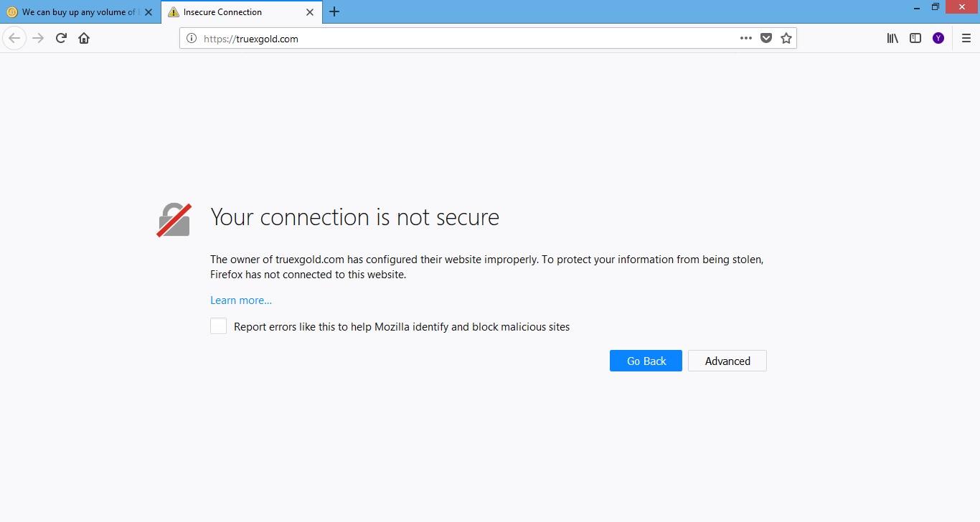
Task: Open a new tab with the plus button
Action: coord(334,11)
